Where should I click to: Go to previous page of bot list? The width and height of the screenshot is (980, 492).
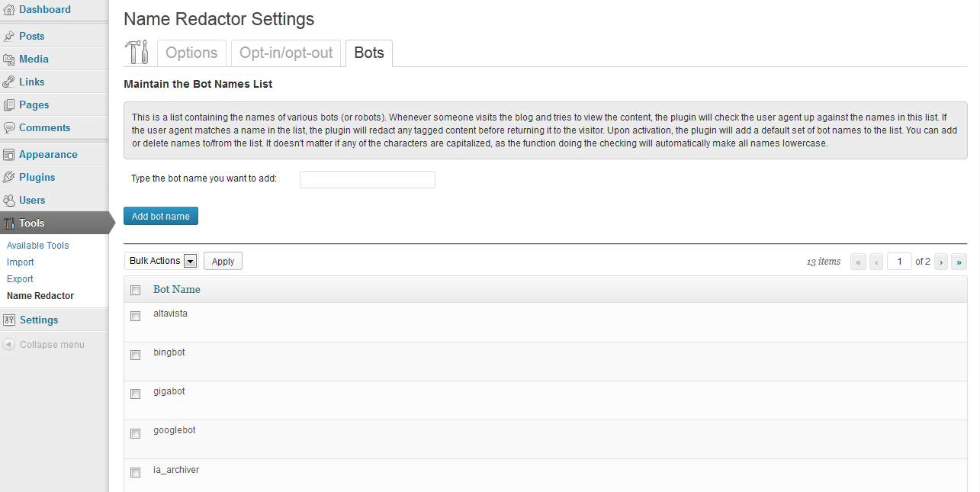point(876,262)
